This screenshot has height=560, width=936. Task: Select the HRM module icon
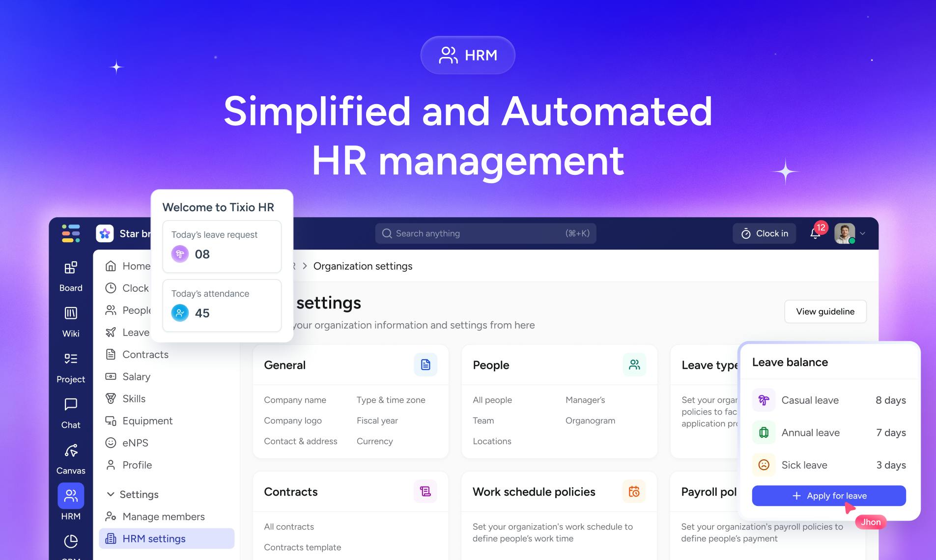(x=71, y=496)
